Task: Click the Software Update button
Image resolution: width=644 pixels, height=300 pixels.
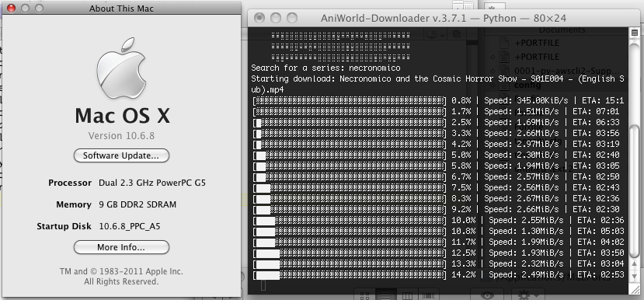Action: pos(121,155)
